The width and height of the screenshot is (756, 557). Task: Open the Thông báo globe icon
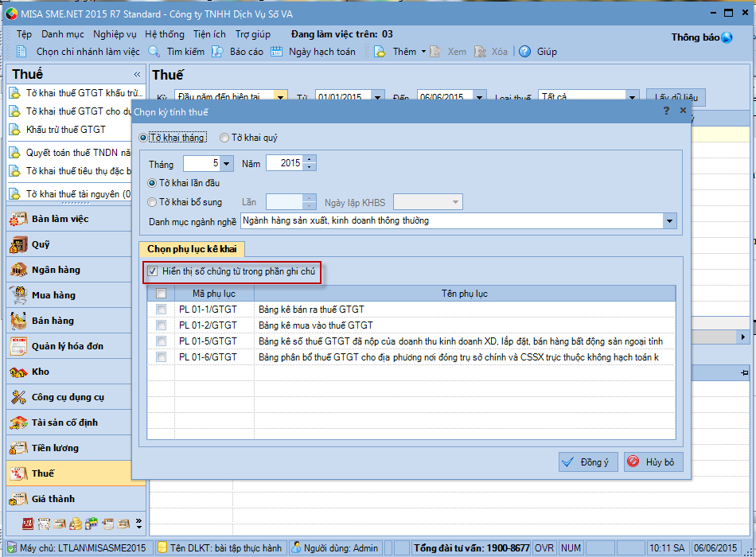[x=727, y=37]
